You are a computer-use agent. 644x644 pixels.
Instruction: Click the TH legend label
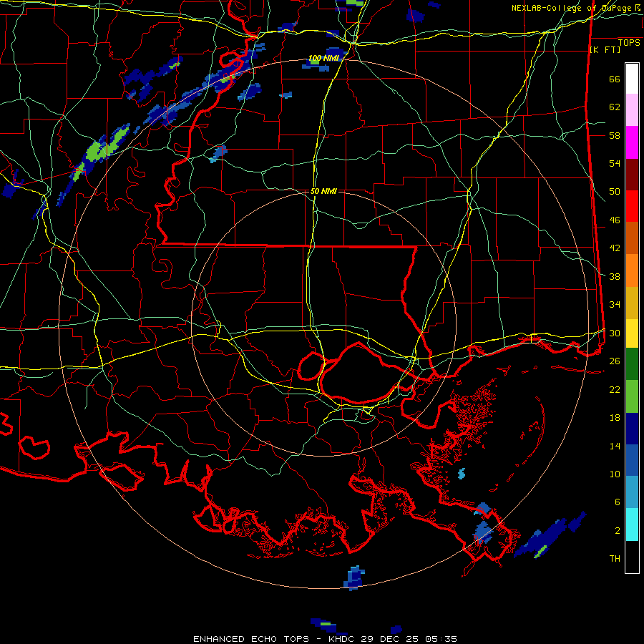pos(615,559)
